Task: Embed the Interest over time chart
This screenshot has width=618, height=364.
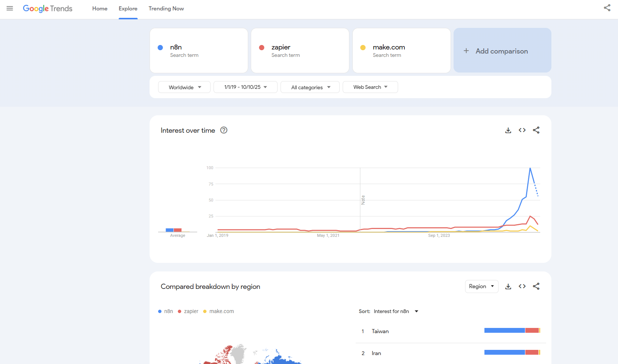Action: 522,130
